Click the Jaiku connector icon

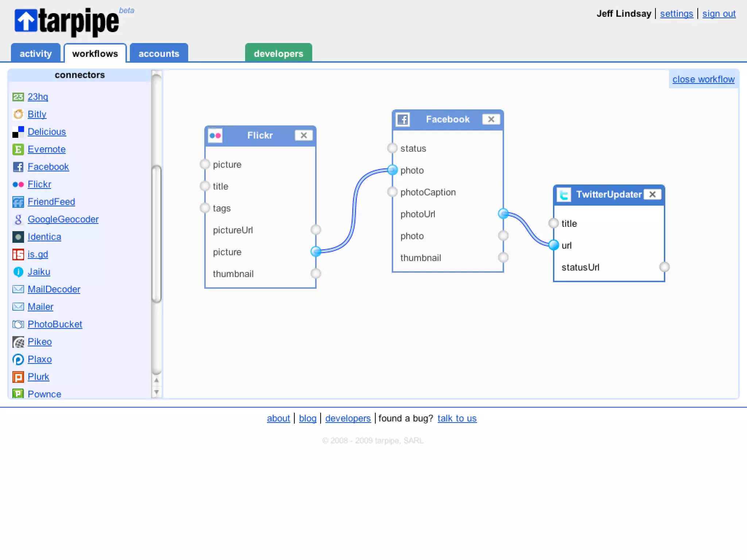(18, 272)
